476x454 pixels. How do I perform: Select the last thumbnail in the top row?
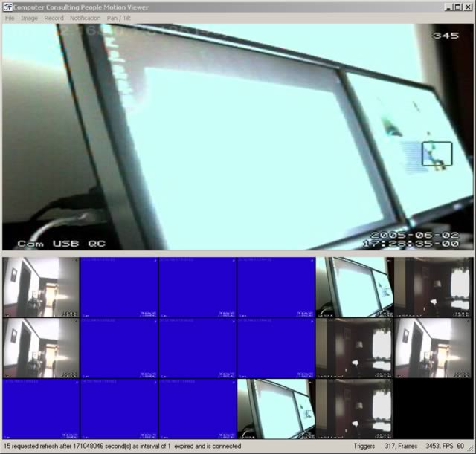point(433,288)
